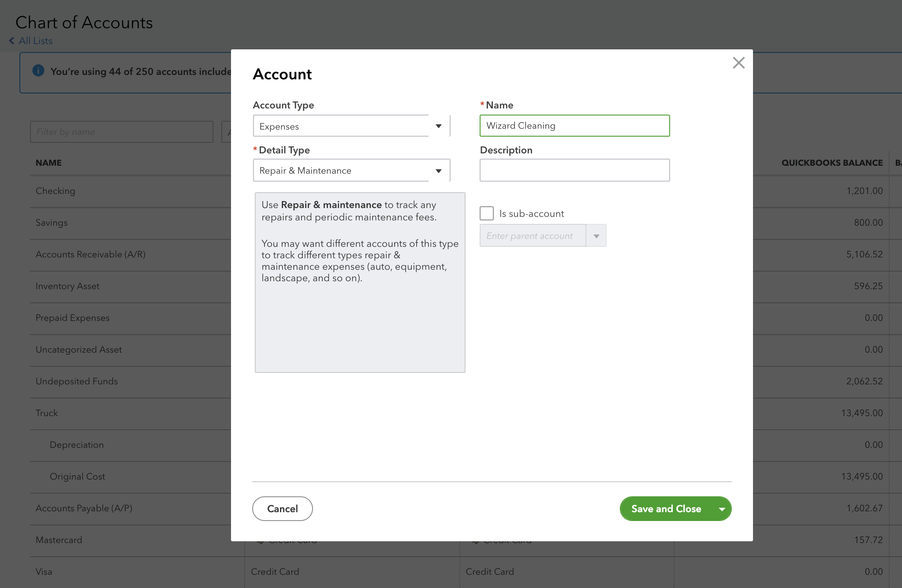The height and width of the screenshot is (588, 902).
Task: Open the Account Type dropdown showing Expenses
Action: pos(351,126)
